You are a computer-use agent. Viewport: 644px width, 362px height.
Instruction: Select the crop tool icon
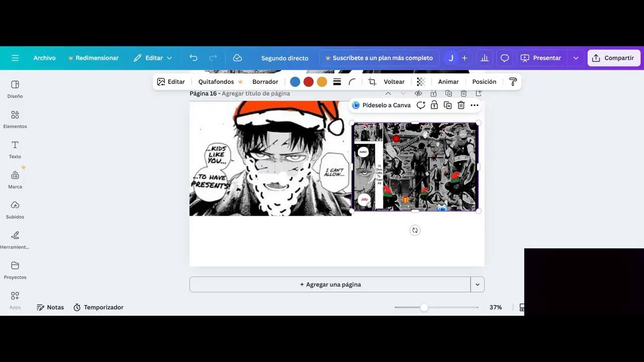pos(372,81)
